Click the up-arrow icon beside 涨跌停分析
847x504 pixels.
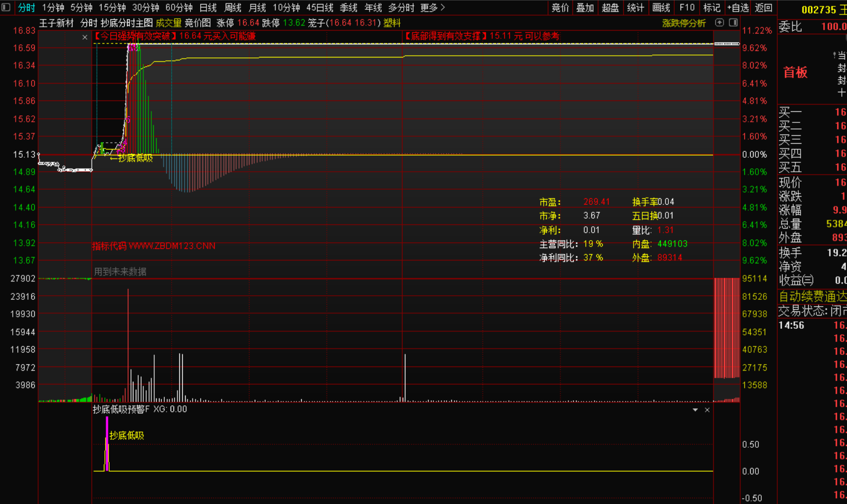[x=719, y=23]
